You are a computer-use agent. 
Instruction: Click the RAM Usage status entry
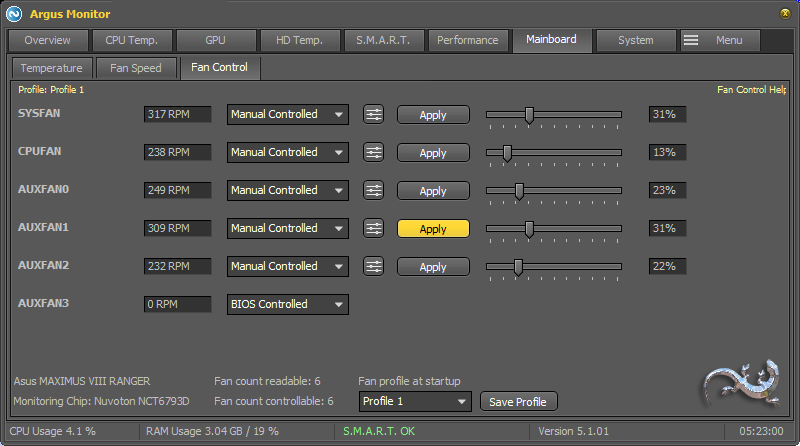(212, 431)
